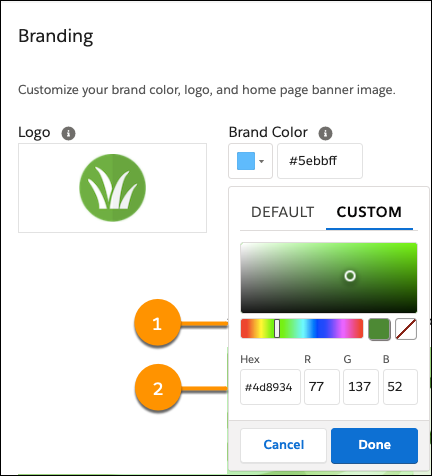Click the blue region of the hue bar

click(322, 329)
